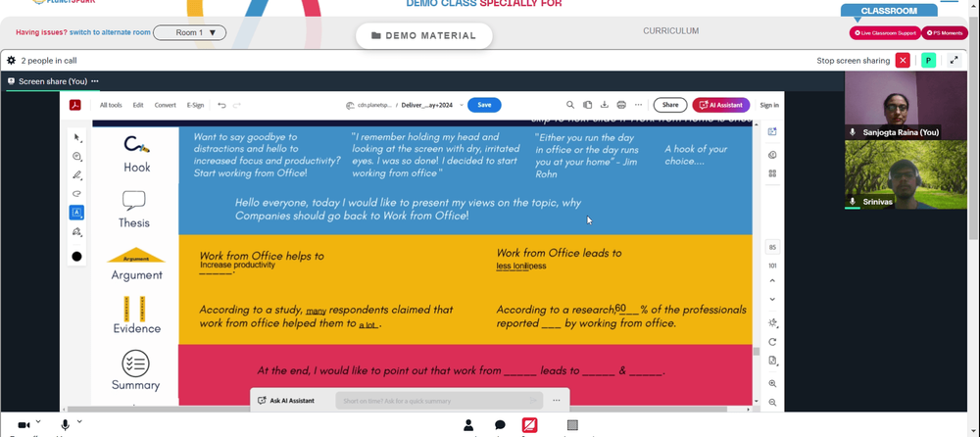The image size is (980, 437).
Task: Click the zoom in magnifier icon
Action: pos(772,384)
